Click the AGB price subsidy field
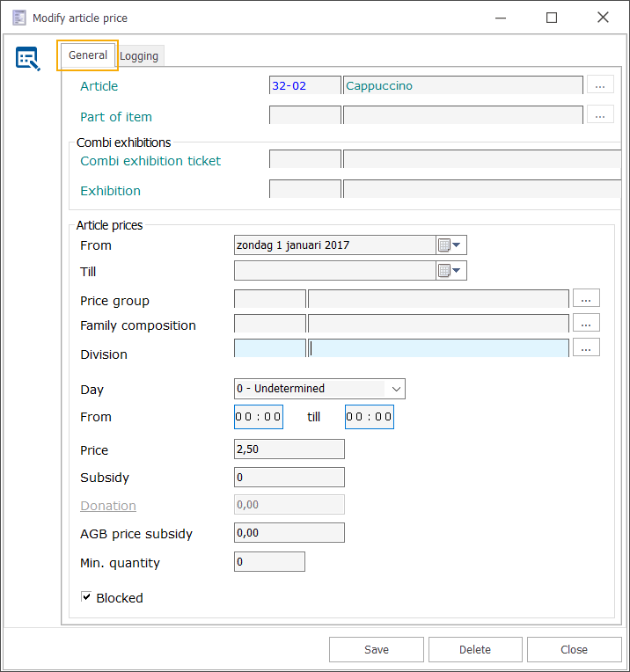Viewport: 630px width, 672px height. tap(289, 533)
